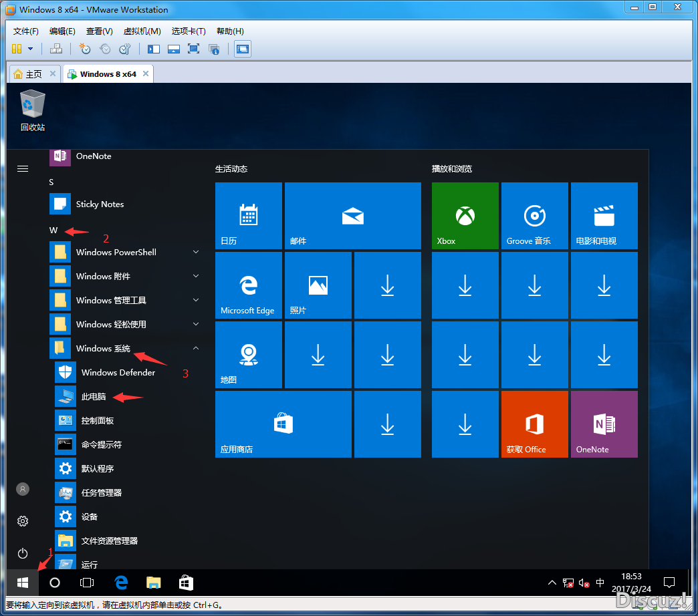Open Settings gear in Start sidebar

(23, 521)
